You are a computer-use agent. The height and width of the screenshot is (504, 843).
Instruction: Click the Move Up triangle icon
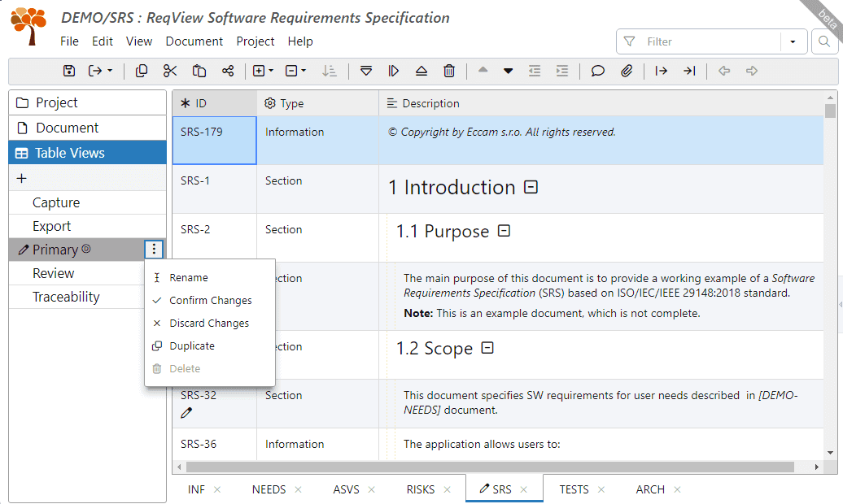click(x=483, y=70)
